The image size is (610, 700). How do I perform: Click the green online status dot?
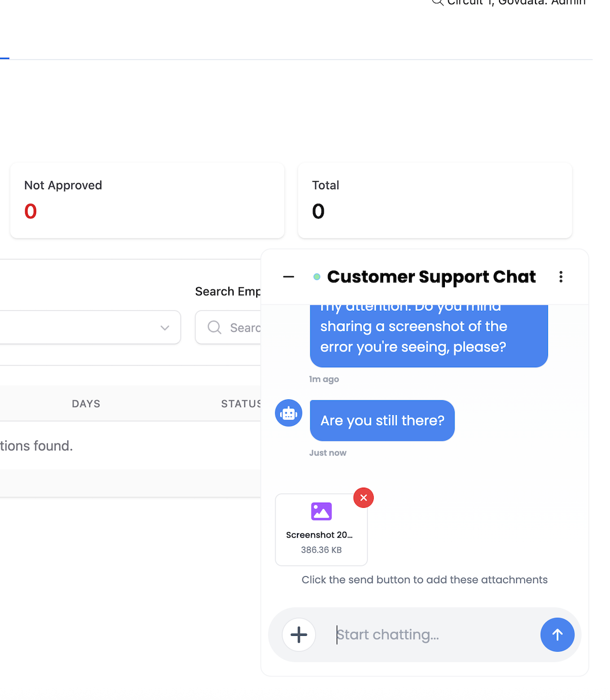[317, 277]
